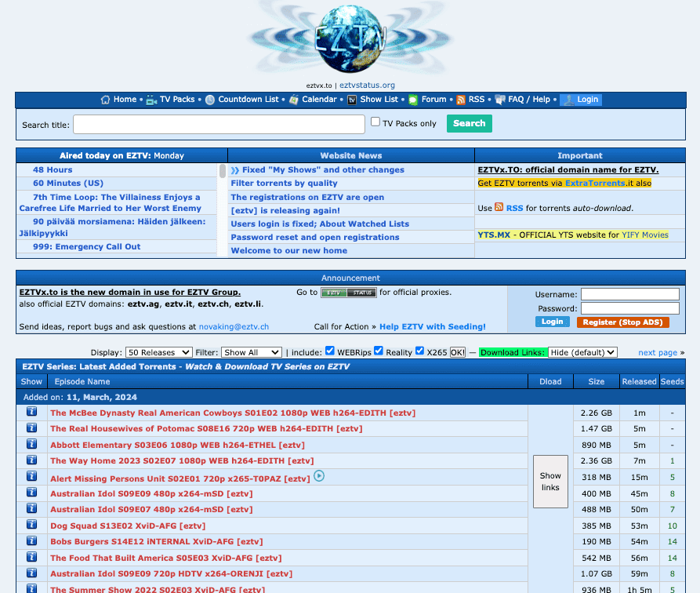Open the Display 50 Releases dropdown
Viewport: 700px width, 593px height.
pos(159,352)
